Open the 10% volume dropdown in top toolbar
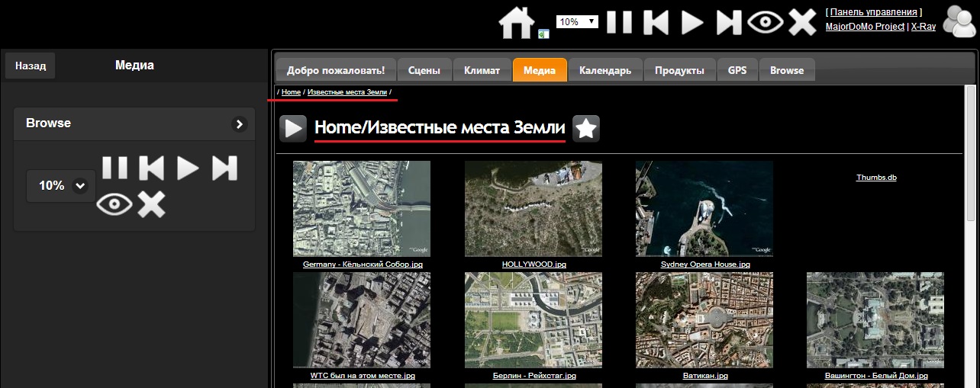Screen dimensions: 980x388 577,22
